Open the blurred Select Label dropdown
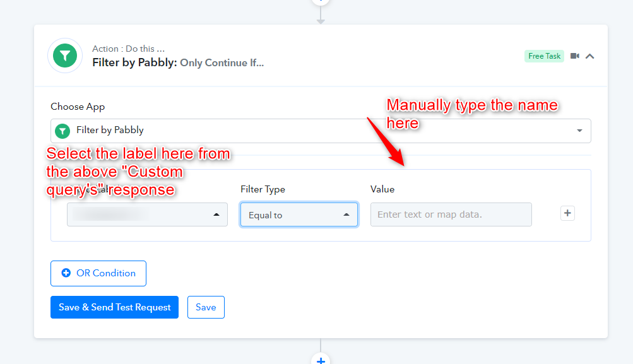The height and width of the screenshot is (364, 633). click(147, 214)
